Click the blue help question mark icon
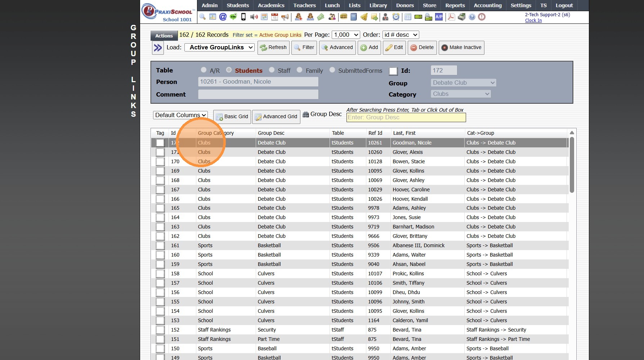This screenshot has height=360, width=644. coord(472,17)
